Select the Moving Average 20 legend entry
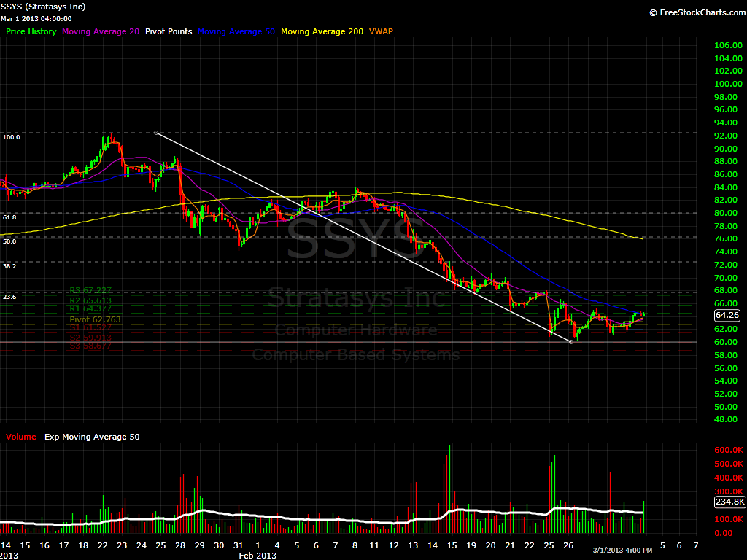This screenshot has width=747, height=560. [101, 31]
